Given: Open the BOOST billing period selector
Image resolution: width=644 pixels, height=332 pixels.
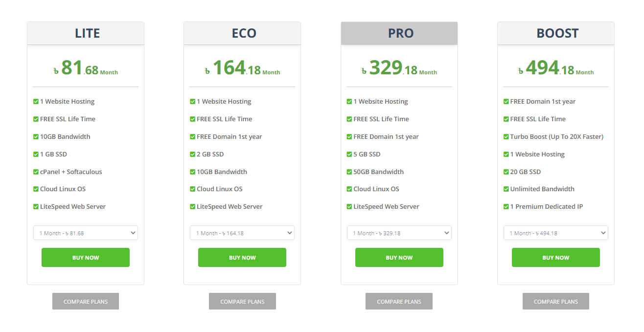Looking at the screenshot, I should click(x=556, y=233).
